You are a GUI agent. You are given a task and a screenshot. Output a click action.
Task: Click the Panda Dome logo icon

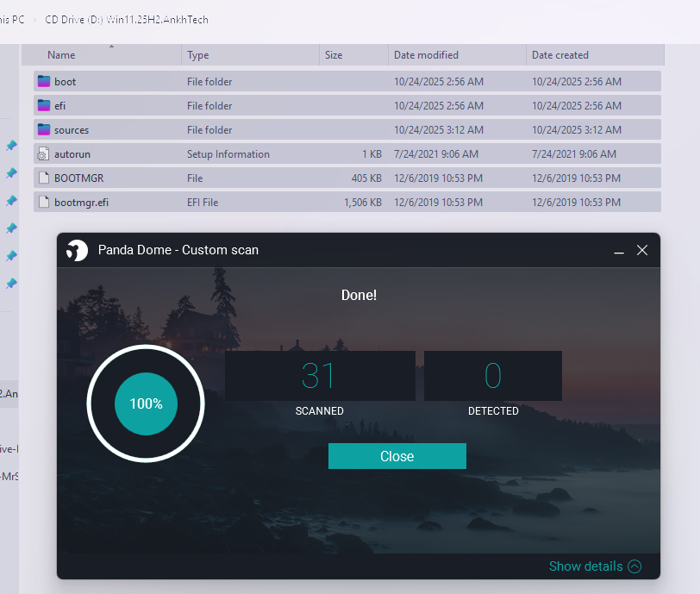[x=77, y=250]
